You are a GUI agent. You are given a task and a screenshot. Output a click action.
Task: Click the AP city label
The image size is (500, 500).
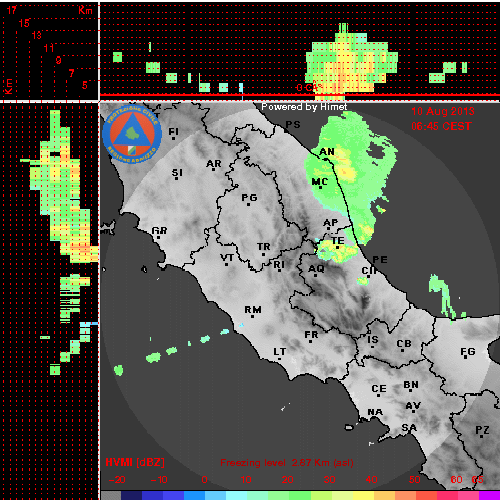point(331,223)
